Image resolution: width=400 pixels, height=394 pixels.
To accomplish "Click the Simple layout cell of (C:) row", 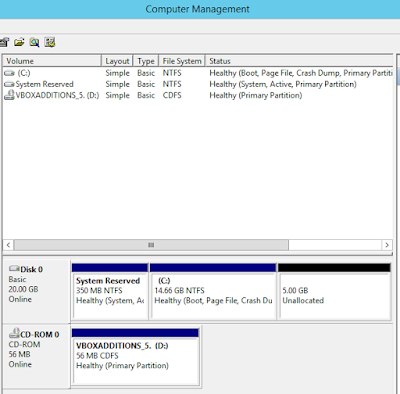I will (x=117, y=73).
